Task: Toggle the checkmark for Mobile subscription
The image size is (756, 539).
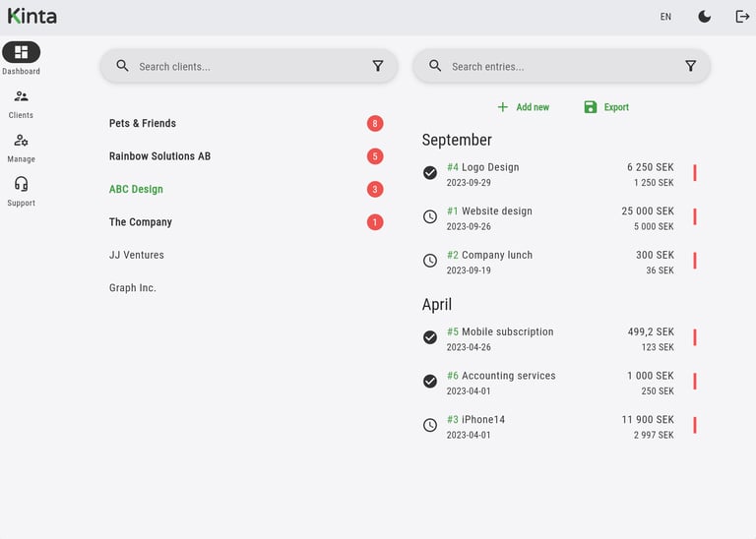Action: coord(430,337)
